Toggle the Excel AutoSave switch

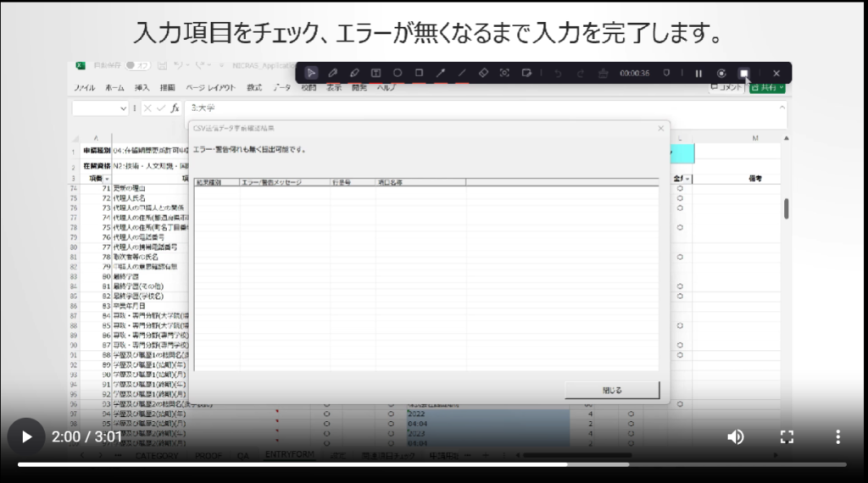pos(136,65)
